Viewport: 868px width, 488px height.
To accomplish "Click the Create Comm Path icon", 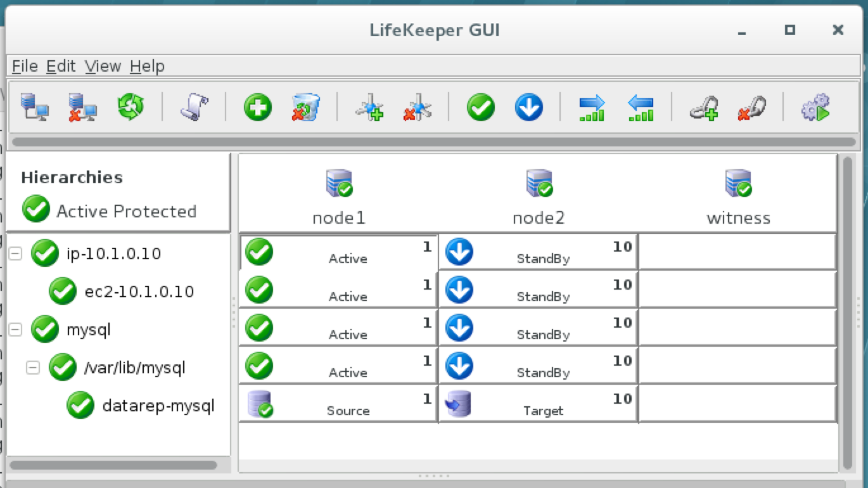I will (x=369, y=107).
